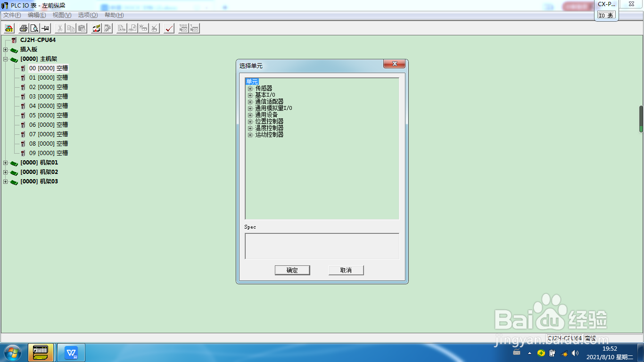Open the 编辑(E) menu
The image size is (644, 362).
click(x=37, y=15)
